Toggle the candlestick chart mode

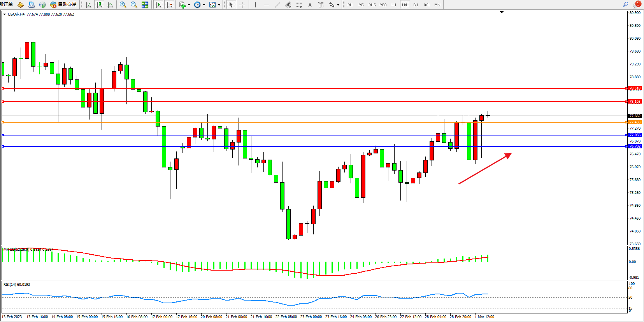click(99, 5)
